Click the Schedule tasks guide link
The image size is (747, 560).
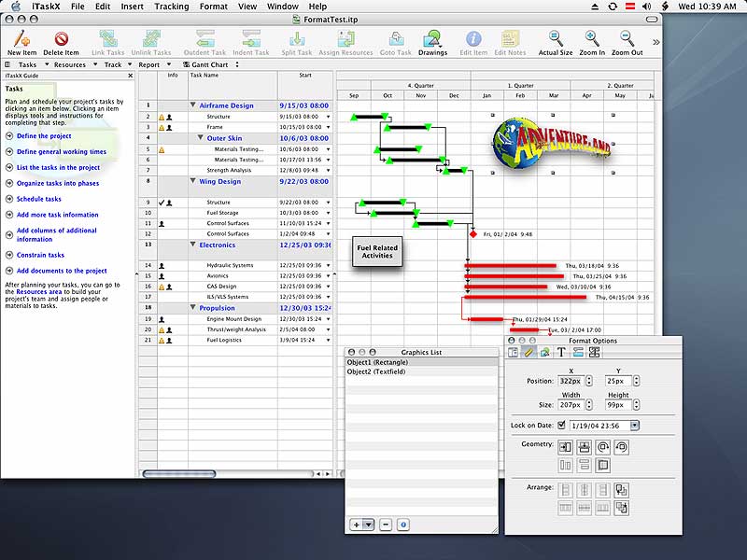(x=38, y=199)
